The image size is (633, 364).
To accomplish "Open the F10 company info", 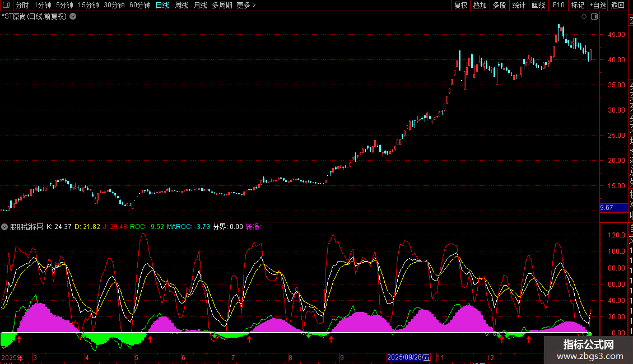I will [558, 5].
